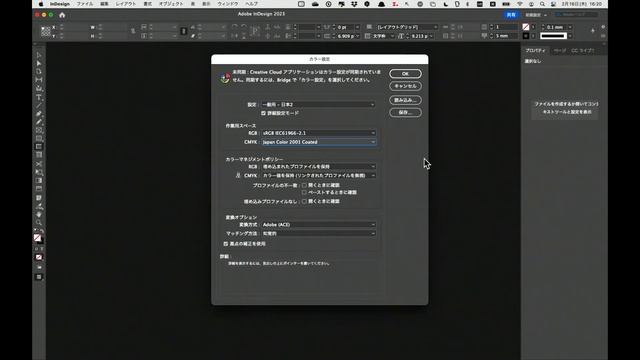Select the Rectangle Frame tool
This screenshot has height=360, width=640.
(x=39, y=130)
